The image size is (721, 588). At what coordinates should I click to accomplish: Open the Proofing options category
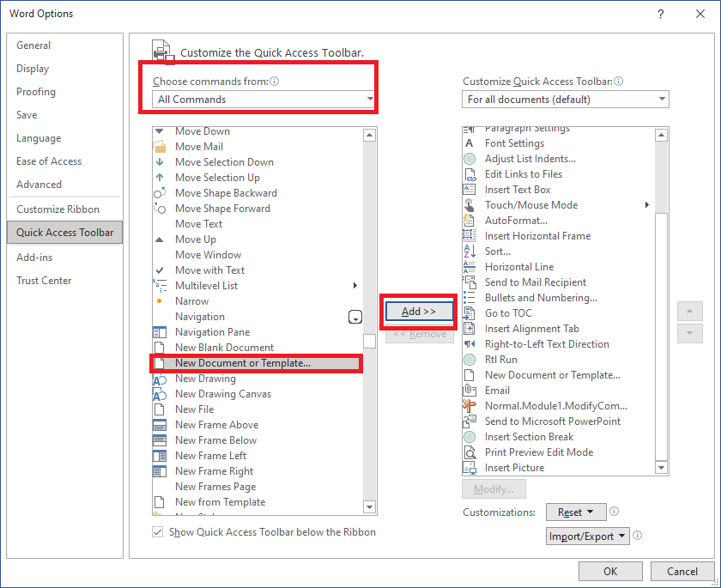click(x=36, y=92)
